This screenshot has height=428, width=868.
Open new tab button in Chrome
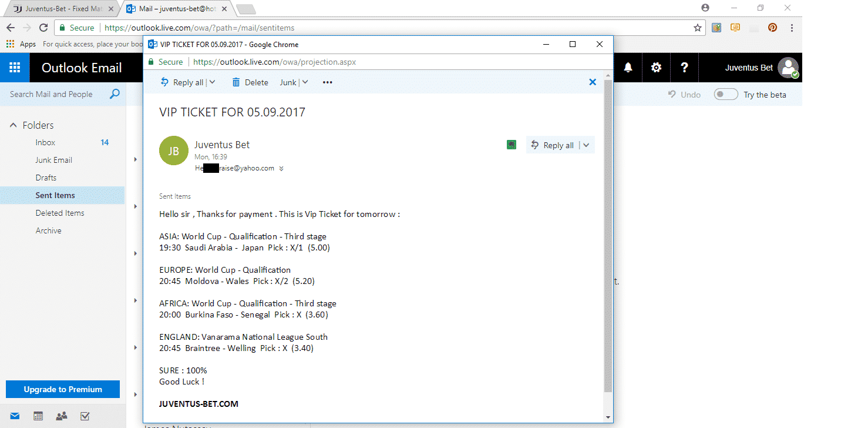click(245, 9)
